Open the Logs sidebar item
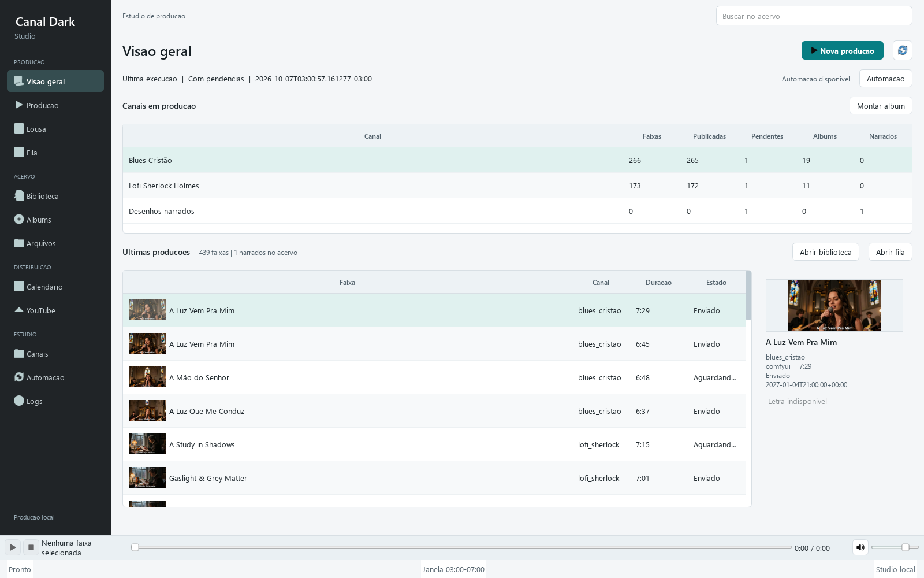Viewport: 924px width, 578px height. click(x=55, y=401)
